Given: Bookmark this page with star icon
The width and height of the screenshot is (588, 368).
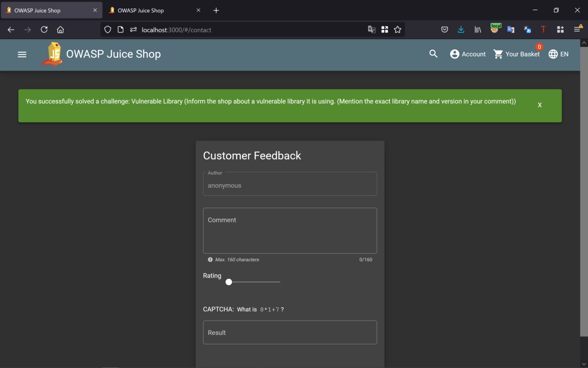Looking at the screenshot, I should pos(397,29).
